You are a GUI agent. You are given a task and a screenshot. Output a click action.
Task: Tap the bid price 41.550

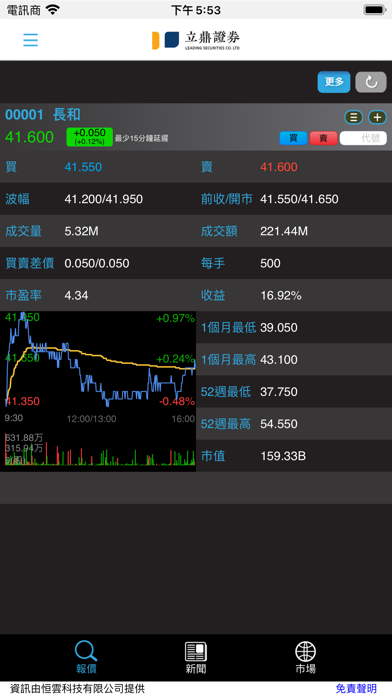(83, 167)
